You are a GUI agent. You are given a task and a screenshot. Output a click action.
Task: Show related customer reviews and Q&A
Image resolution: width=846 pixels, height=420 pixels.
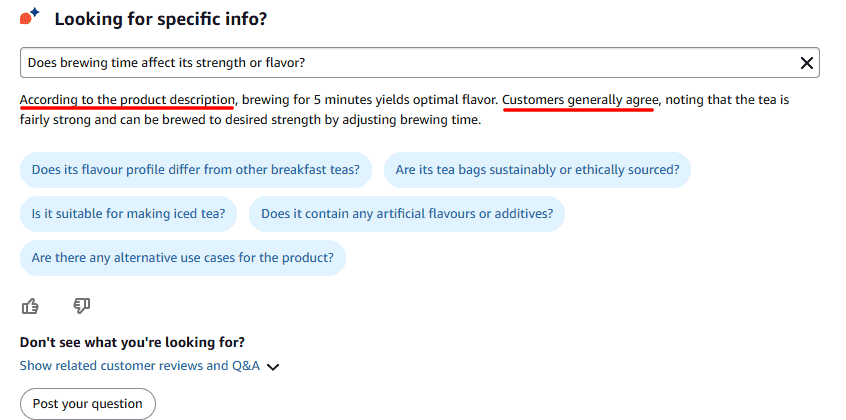(140, 366)
